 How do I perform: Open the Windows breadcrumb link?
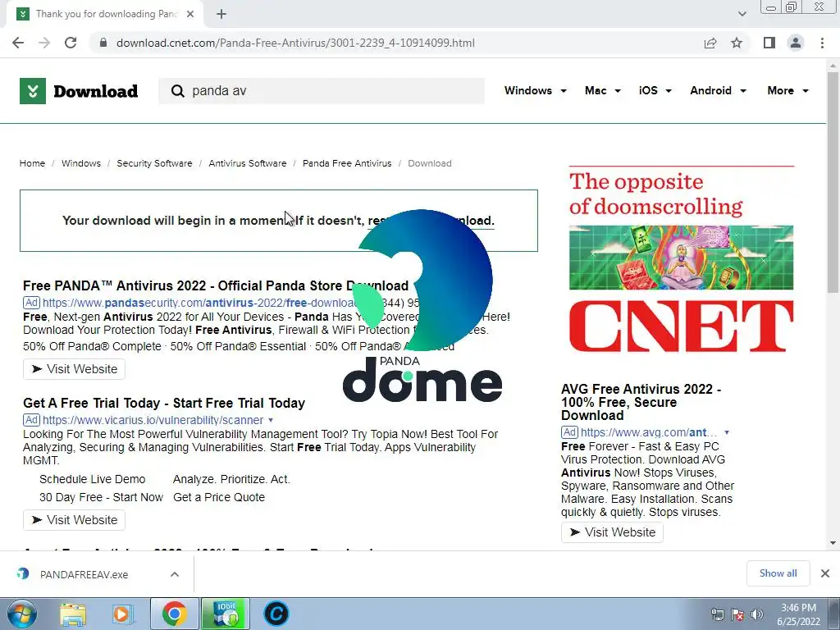(x=81, y=163)
